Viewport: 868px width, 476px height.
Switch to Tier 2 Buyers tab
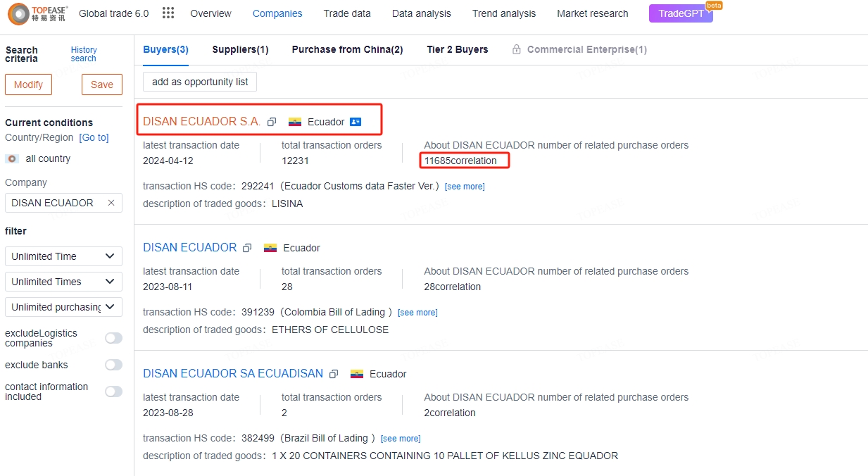point(458,49)
